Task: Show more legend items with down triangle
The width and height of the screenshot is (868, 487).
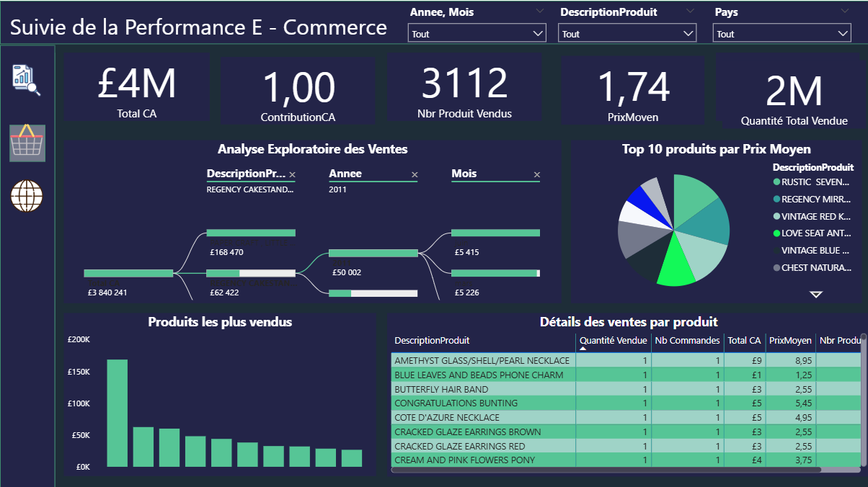Action: pos(816,294)
